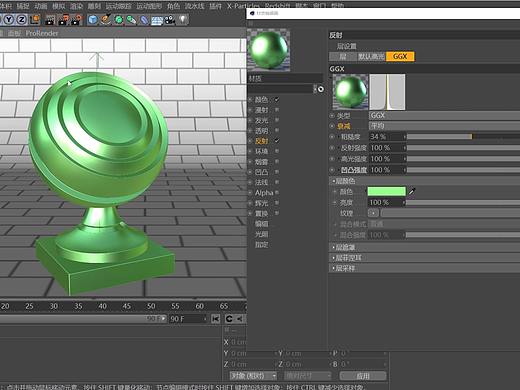Open the 衰减 平均 dropdown
The image size is (520, 390).
pos(444,126)
